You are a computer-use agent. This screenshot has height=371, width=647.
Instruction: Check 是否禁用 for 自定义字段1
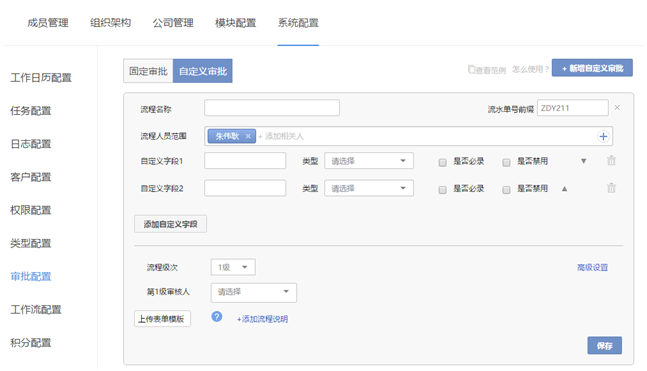[506, 162]
